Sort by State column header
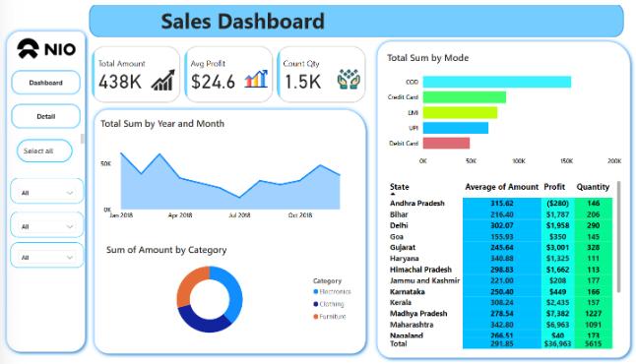The height and width of the screenshot is (364, 636). 399,187
